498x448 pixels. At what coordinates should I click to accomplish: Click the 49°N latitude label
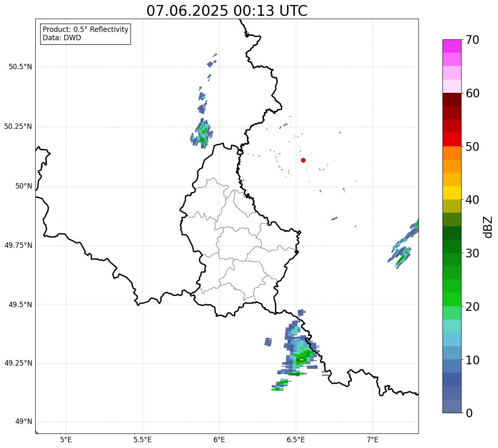coord(24,422)
